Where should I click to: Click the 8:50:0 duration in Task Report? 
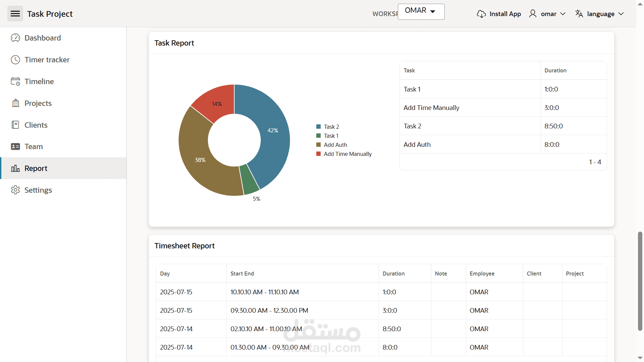(553, 126)
